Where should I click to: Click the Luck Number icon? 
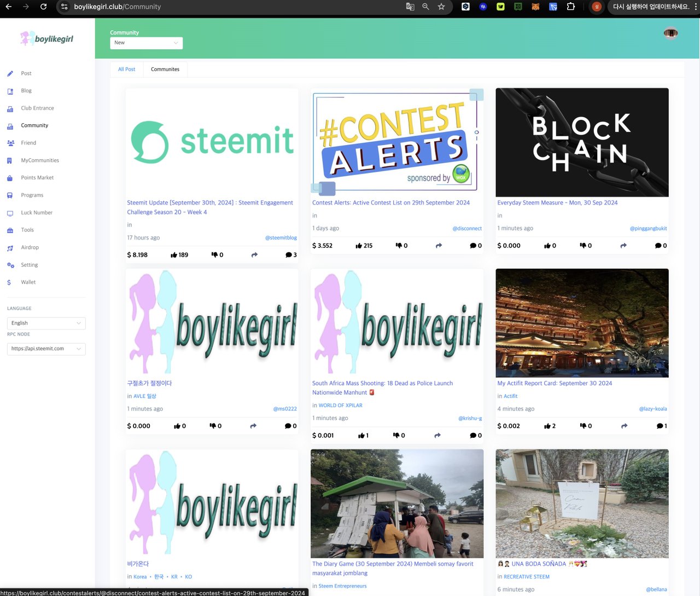pos(10,213)
